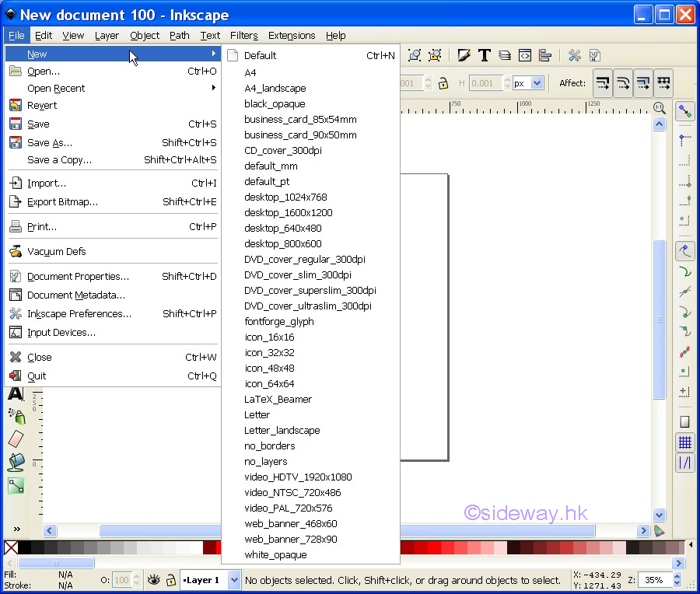The height and width of the screenshot is (594, 700).
Task: Open Align and Distribute from the toolbar
Action: [x=545, y=55]
